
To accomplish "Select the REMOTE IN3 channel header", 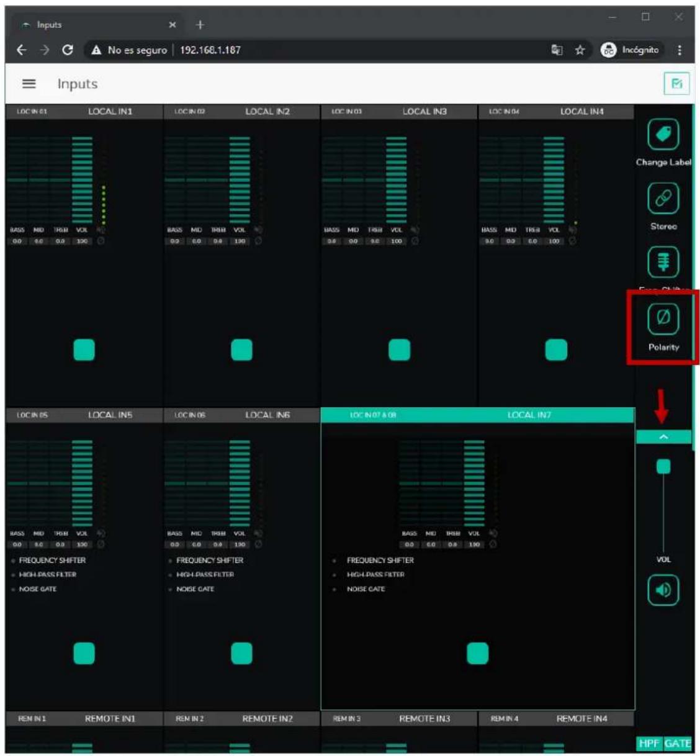I will click(399, 718).
